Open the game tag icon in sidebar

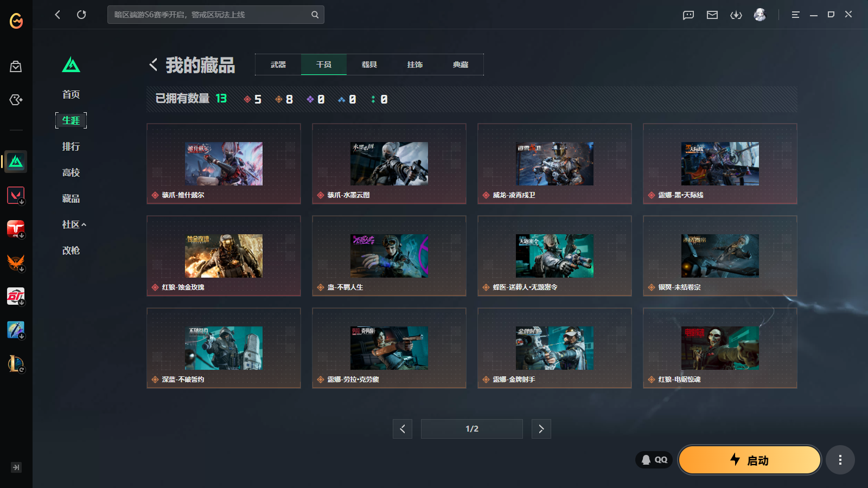[x=16, y=100]
